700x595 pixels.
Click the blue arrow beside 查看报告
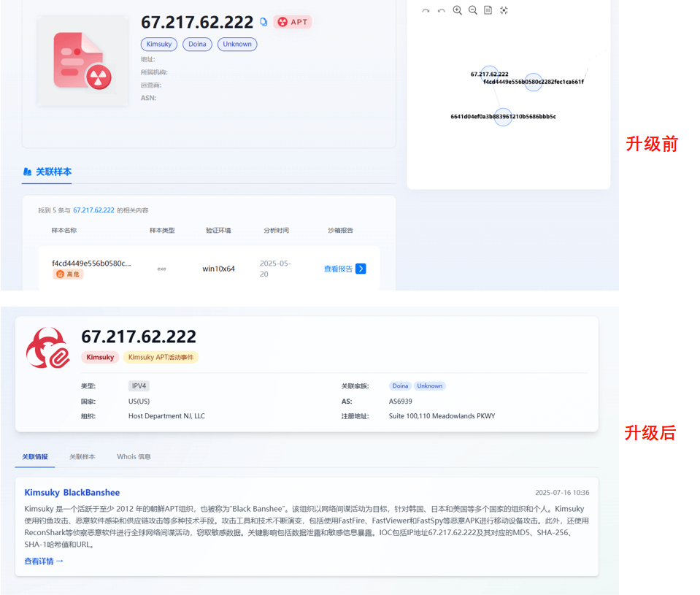click(361, 269)
